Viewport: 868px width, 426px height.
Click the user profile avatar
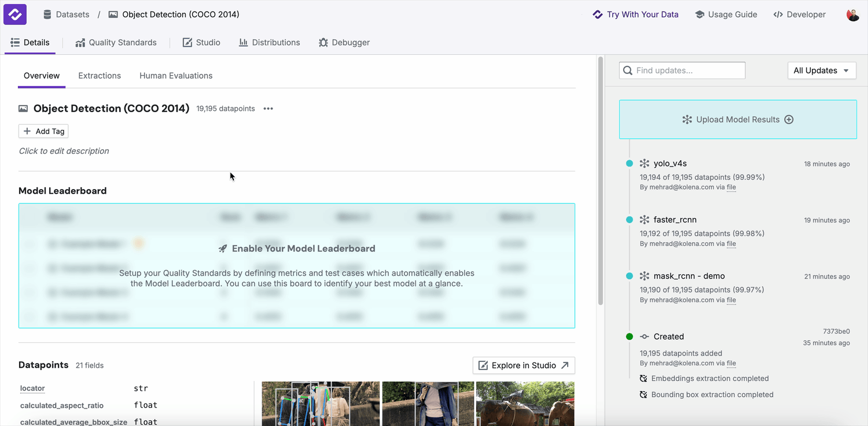852,14
